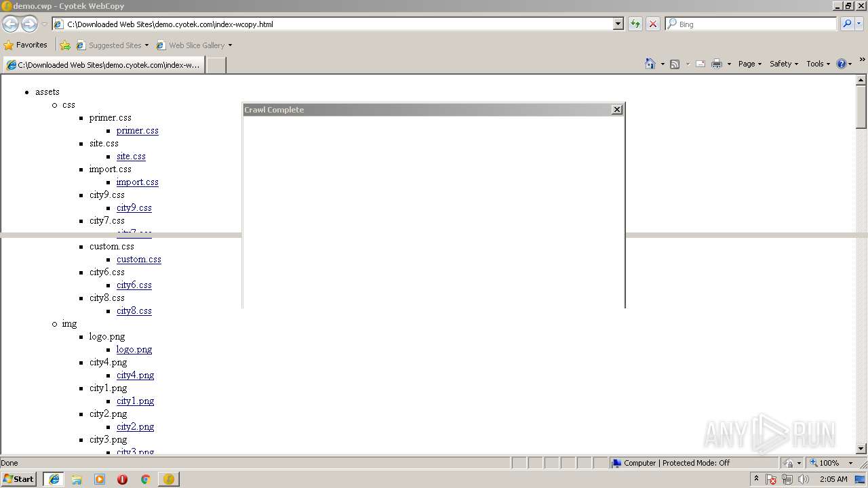Open the import.css link
This screenshot has width=868, height=488.
point(138,182)
